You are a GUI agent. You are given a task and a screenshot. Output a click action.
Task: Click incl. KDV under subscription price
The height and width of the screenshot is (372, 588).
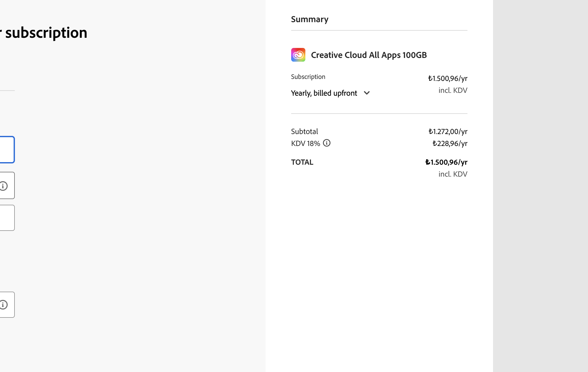453,90
